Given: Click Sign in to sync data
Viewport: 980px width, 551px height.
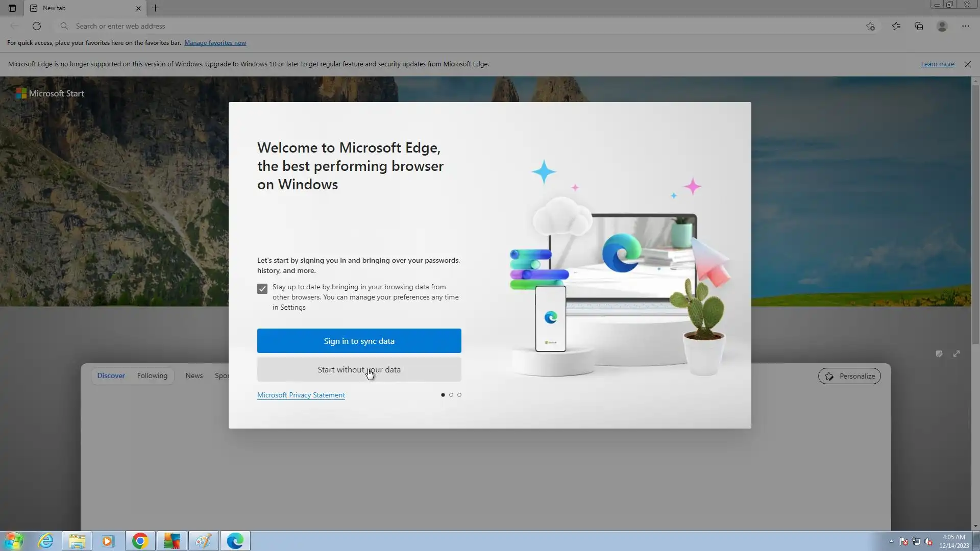Looking at the screenshot, I should [359, 341].
